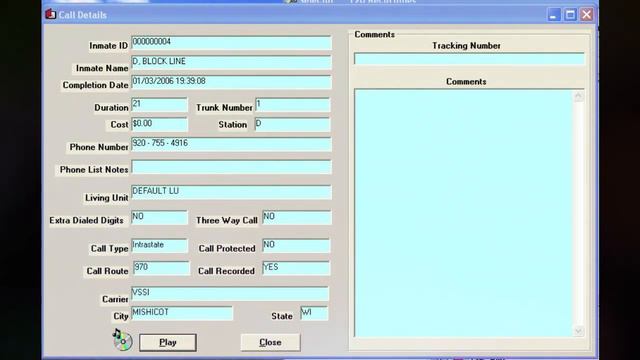This screenshot has width=640, height=360.
Task: Click inside the large Comments text area
Action: [x=463, y=213]
